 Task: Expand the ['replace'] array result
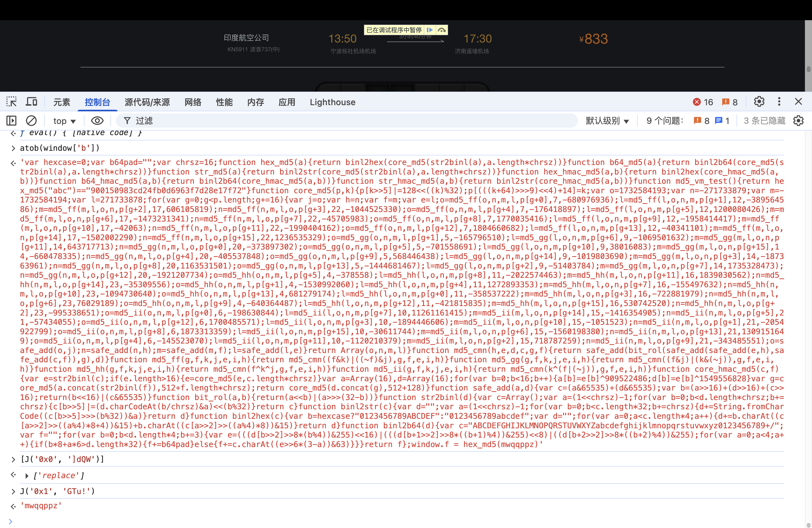pyautogui.click(x=27, y=476)
